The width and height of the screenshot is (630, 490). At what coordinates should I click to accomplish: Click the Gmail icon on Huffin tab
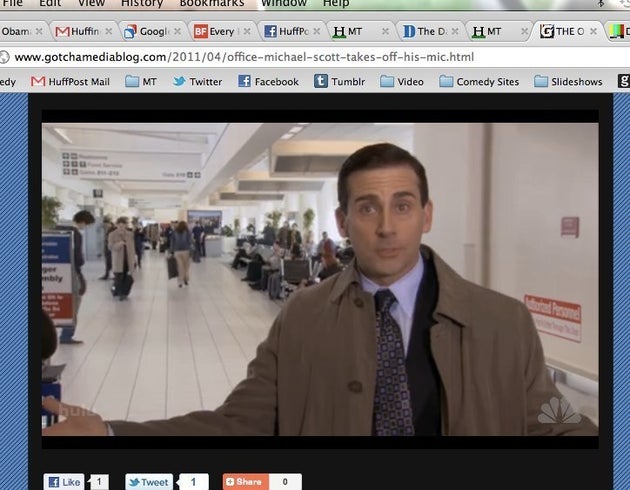(62, 31)
